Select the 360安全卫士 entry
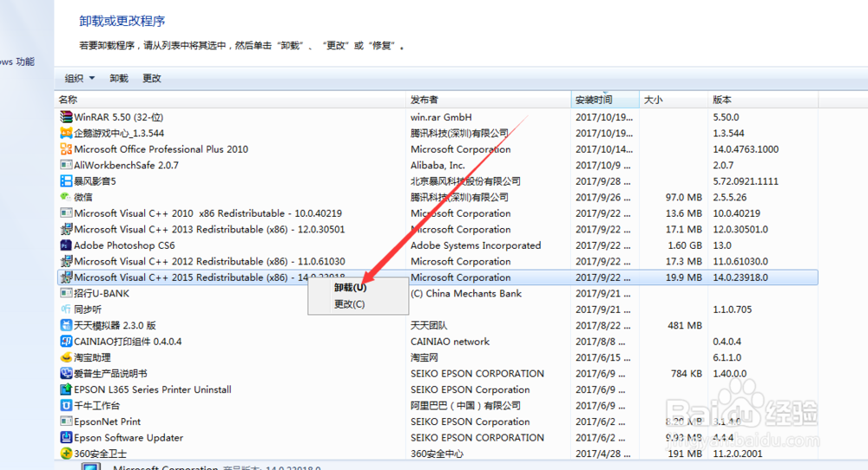 [x=100, y=454]
